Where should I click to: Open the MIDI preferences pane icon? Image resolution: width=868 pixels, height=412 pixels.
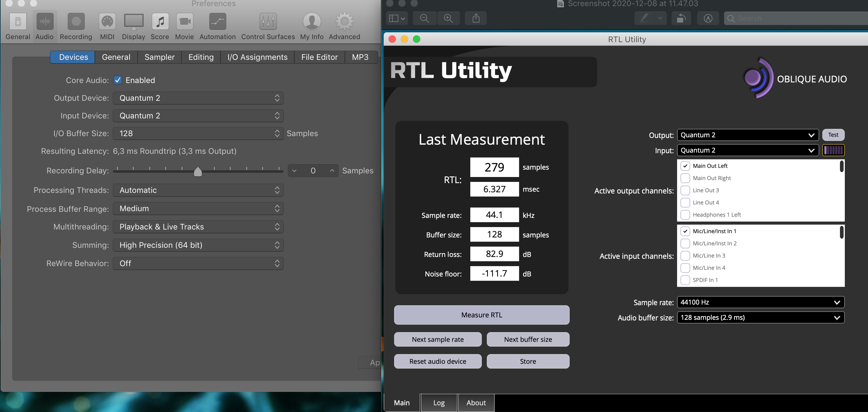pos(107,22)
